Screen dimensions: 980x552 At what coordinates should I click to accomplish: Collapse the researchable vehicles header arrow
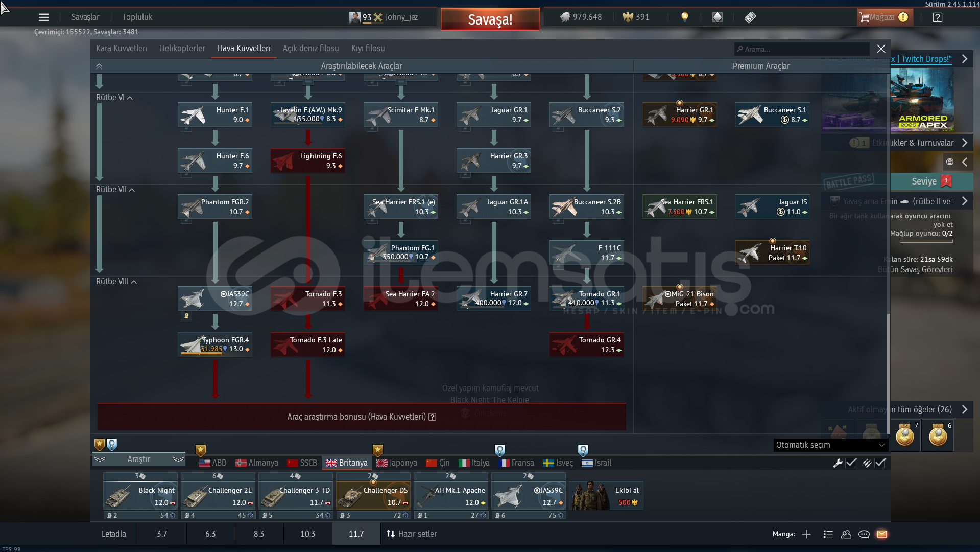[x=99, y=66]
